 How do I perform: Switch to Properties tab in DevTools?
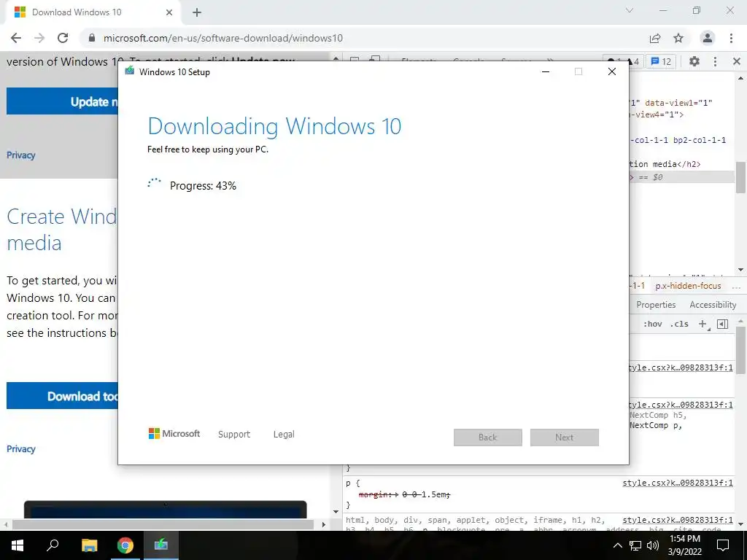pyautogui.click(x=656, y=305)
